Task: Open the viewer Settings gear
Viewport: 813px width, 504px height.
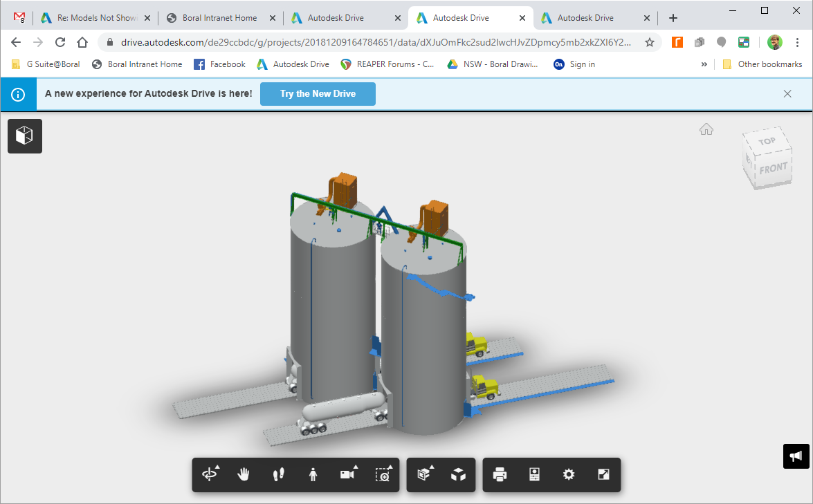Action: (569, 475)
